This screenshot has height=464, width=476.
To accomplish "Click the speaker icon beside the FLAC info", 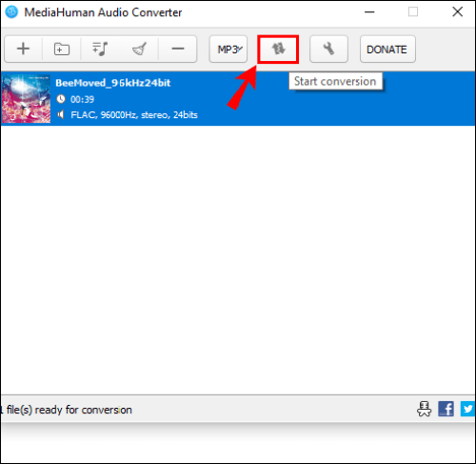I will [61, 114].
